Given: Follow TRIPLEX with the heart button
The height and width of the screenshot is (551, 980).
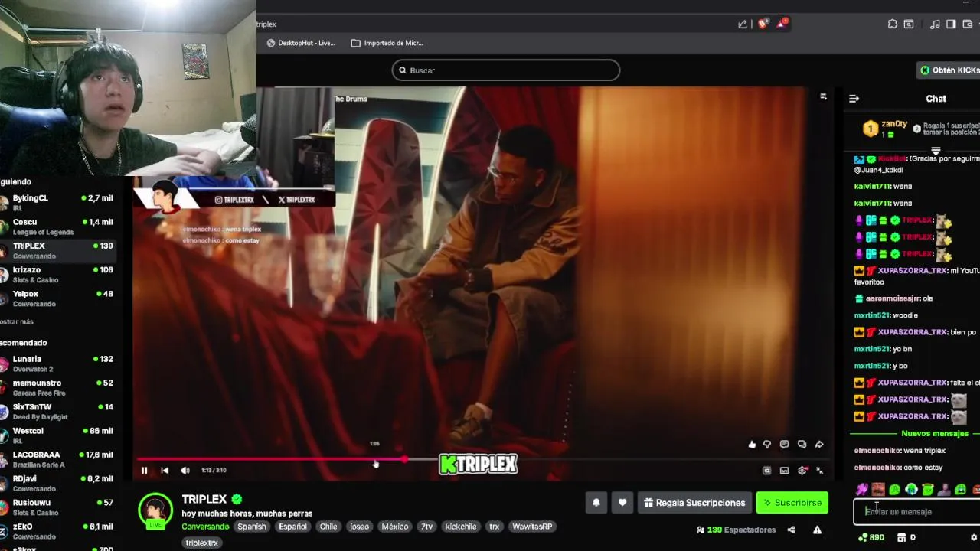Looking at the screenshot, I should (x=622, y=503).
